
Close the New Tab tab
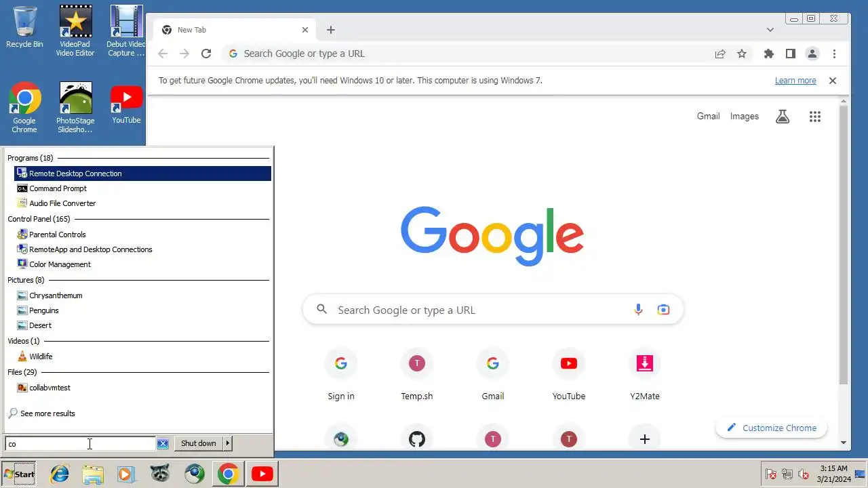pos(305,30)
